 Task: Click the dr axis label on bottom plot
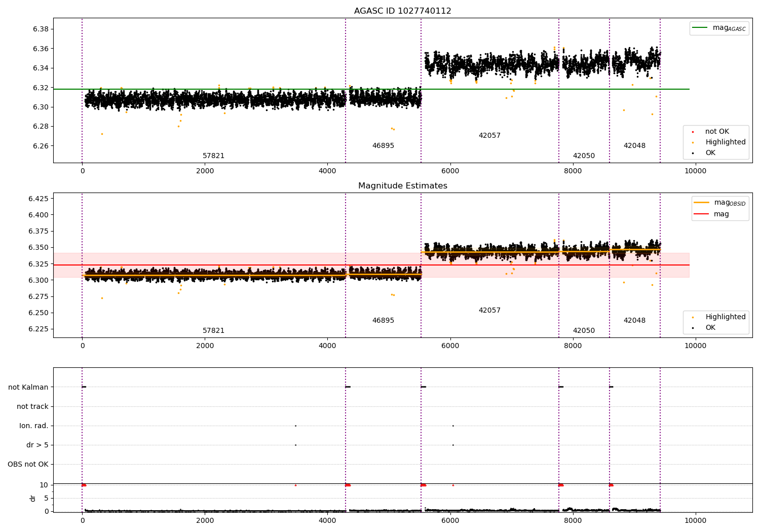(x=33, y=498)
